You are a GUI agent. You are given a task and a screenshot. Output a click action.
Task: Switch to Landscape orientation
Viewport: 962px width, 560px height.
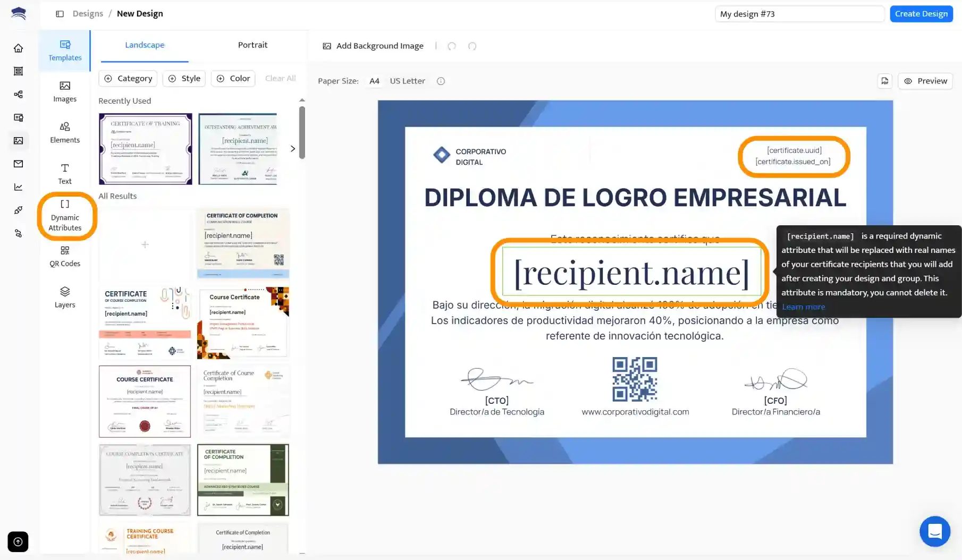point(145,45)
